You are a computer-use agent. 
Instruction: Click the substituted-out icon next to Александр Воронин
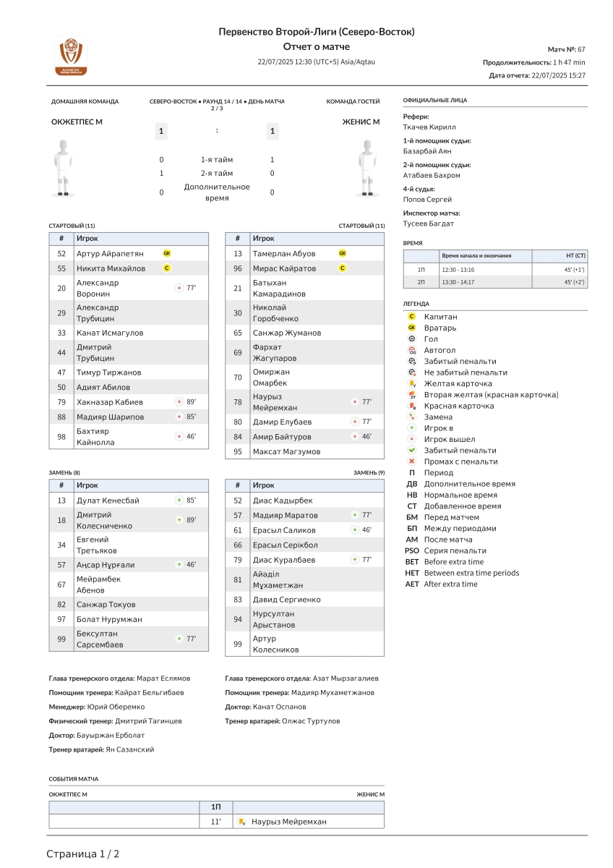coord(179,288)
